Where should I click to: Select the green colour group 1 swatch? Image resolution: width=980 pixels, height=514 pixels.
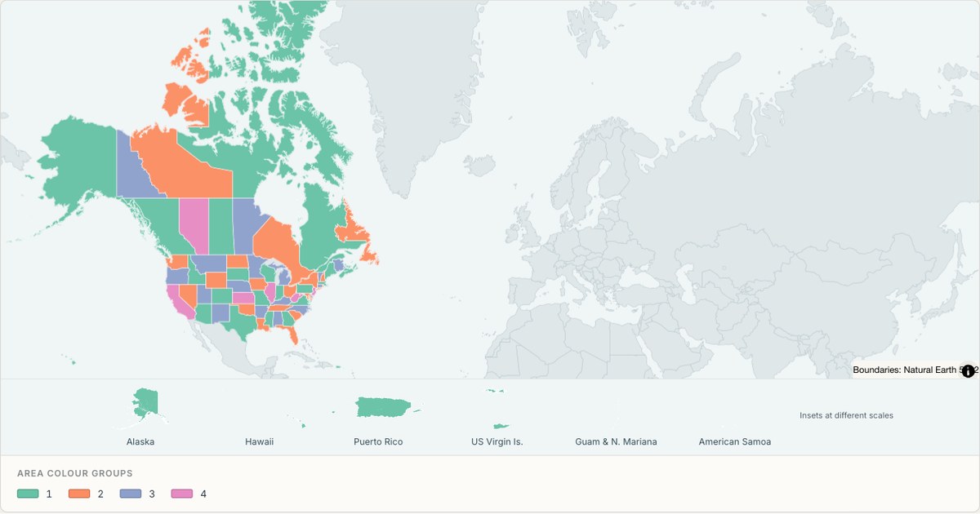tap(29, 494)
